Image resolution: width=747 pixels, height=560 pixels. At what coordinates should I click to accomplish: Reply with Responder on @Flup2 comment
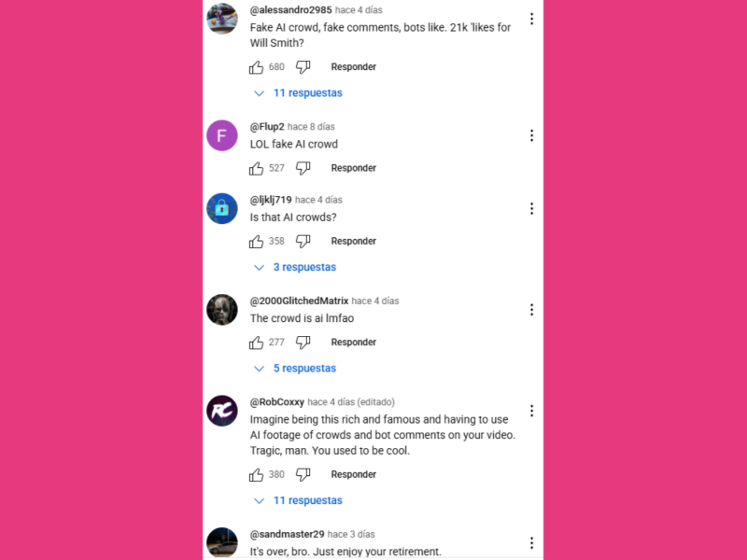point(354,168)
